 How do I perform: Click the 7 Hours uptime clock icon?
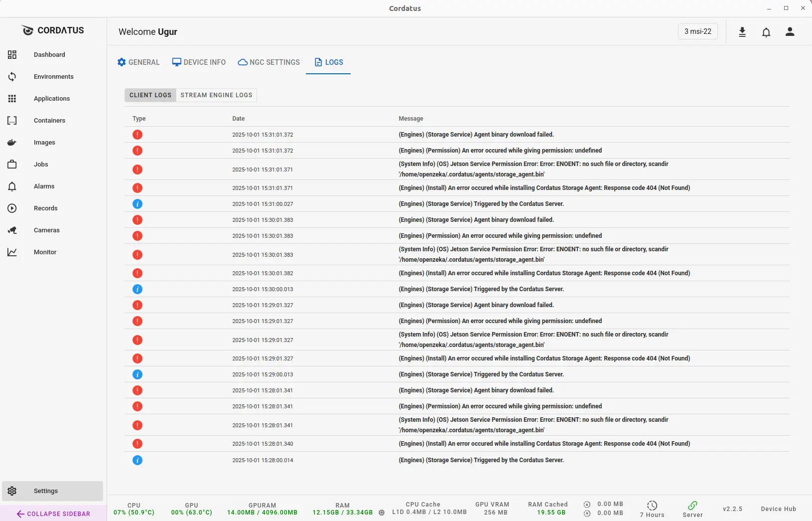(x=652, y=506)
